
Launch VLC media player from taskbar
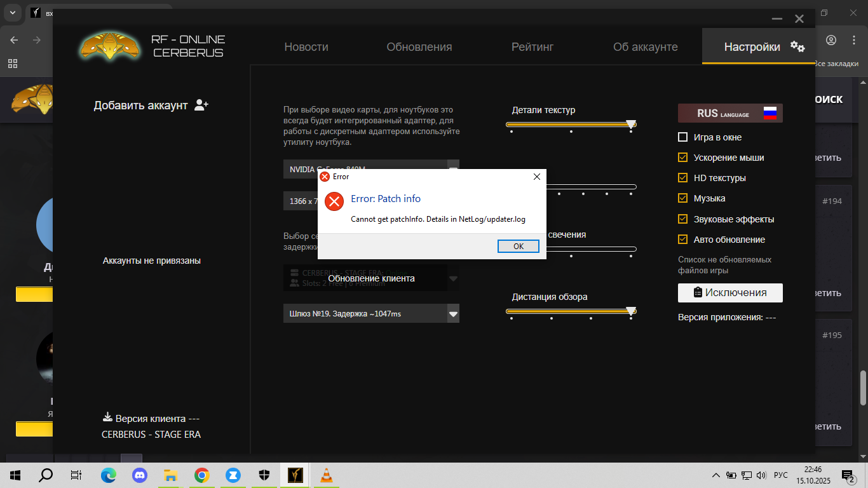point(327,475)
